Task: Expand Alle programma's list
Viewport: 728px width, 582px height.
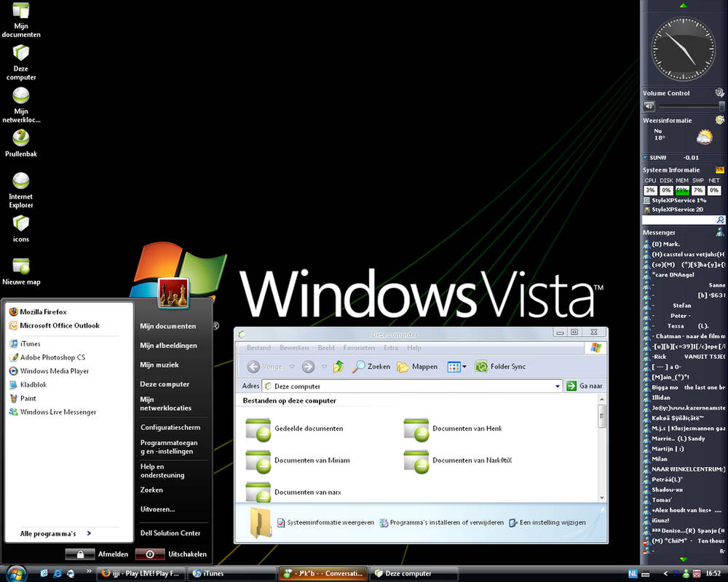Action: pos(56,534)
